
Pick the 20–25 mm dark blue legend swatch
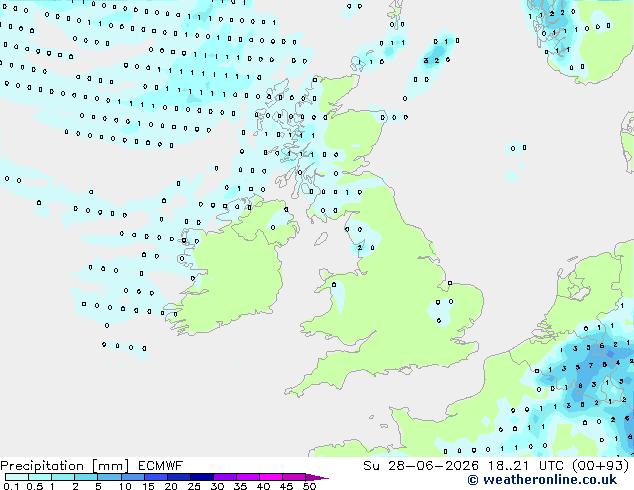[x=179, y=477]
